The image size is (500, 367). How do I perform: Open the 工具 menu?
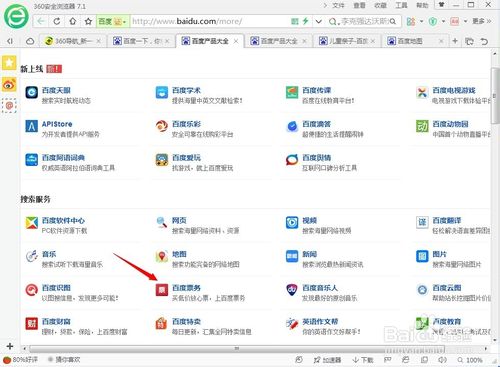pyautogui.click(x=401, y=5)
